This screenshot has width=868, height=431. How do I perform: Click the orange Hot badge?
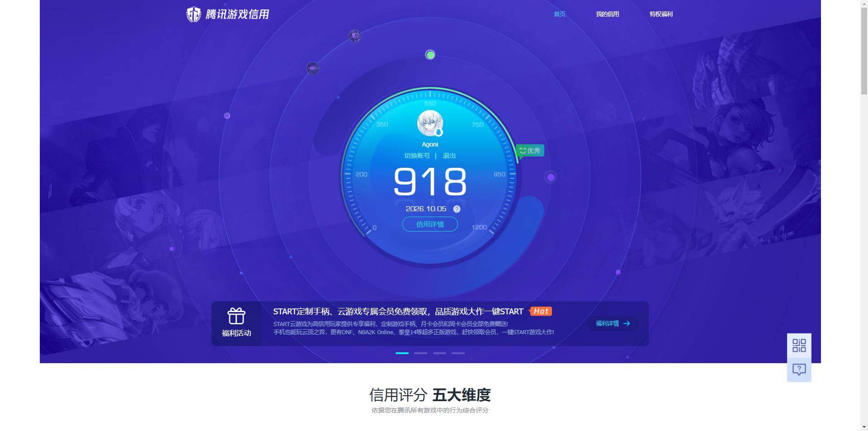[541, 311]
